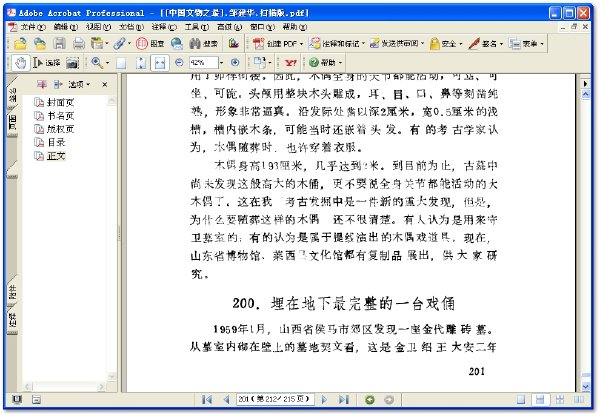The image size is (600, 416).
Task: Click the Organizer icon
Action: click(98, 43)
